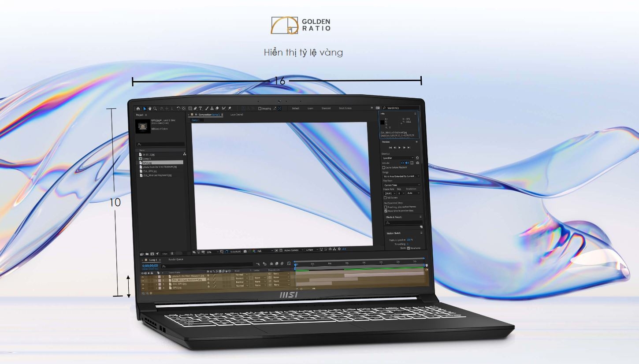The height and width of the screenshot is (364, 639).
Task: Select the Pen tool
Action: pyautogui.click(x=195, y=108)
